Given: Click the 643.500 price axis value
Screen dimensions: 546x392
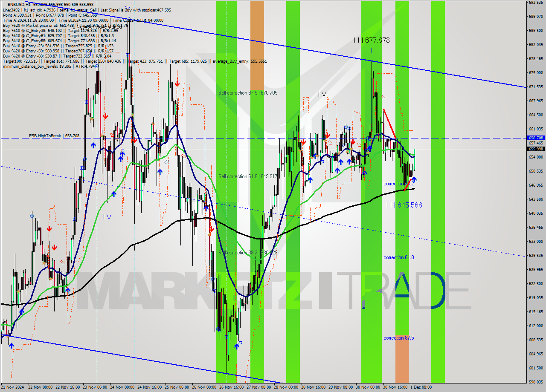Looking at the screenshot, I should (536, 199).
